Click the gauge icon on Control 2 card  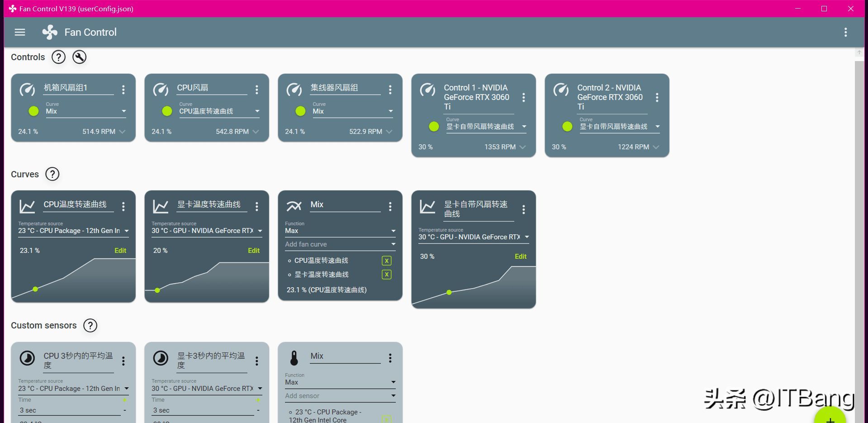pos(561,89)
